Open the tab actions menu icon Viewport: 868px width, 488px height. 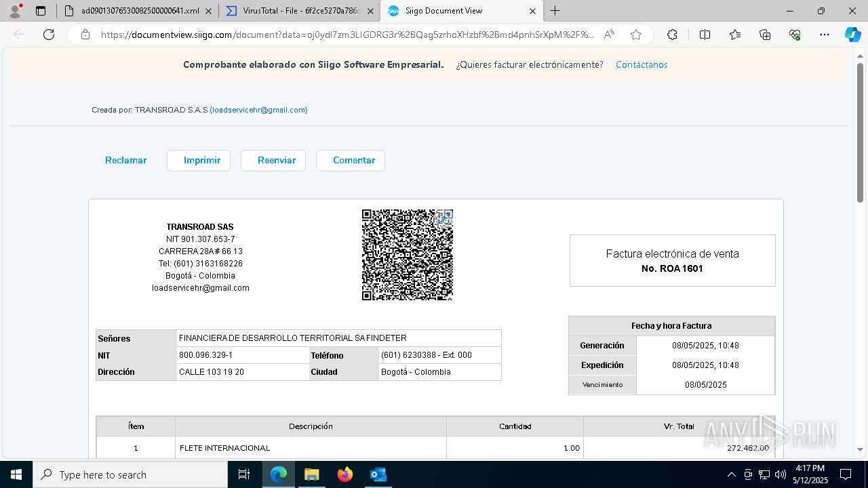41,11
